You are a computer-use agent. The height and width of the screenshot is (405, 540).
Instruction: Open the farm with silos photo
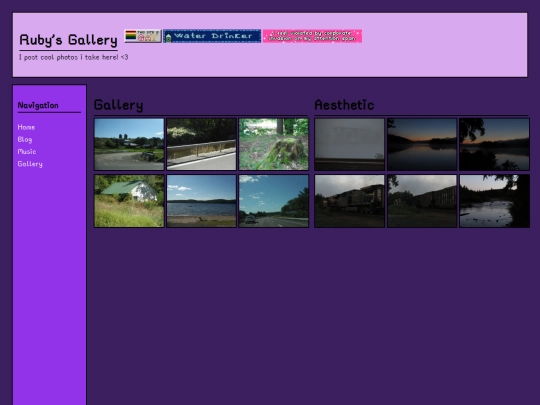(129, 144)
